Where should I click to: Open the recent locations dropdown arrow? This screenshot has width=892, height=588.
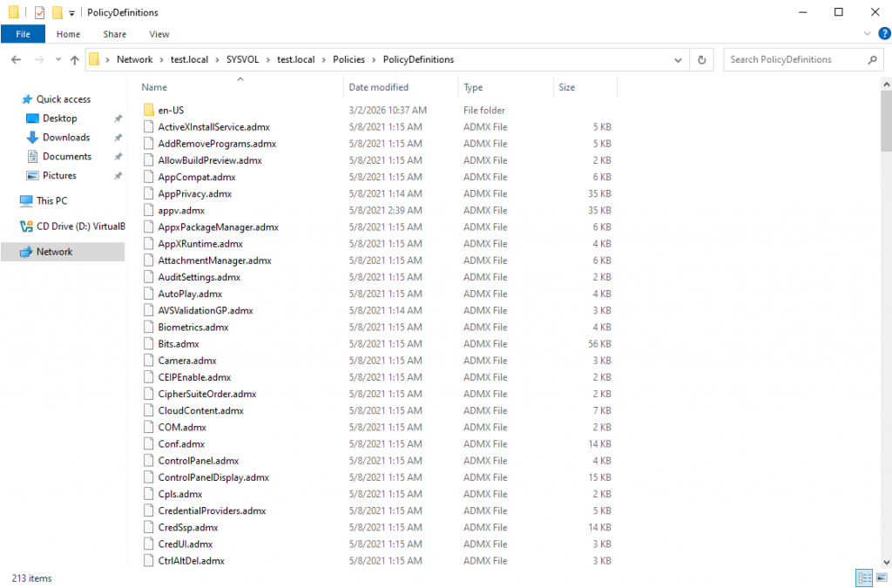[x=57, y=59]
